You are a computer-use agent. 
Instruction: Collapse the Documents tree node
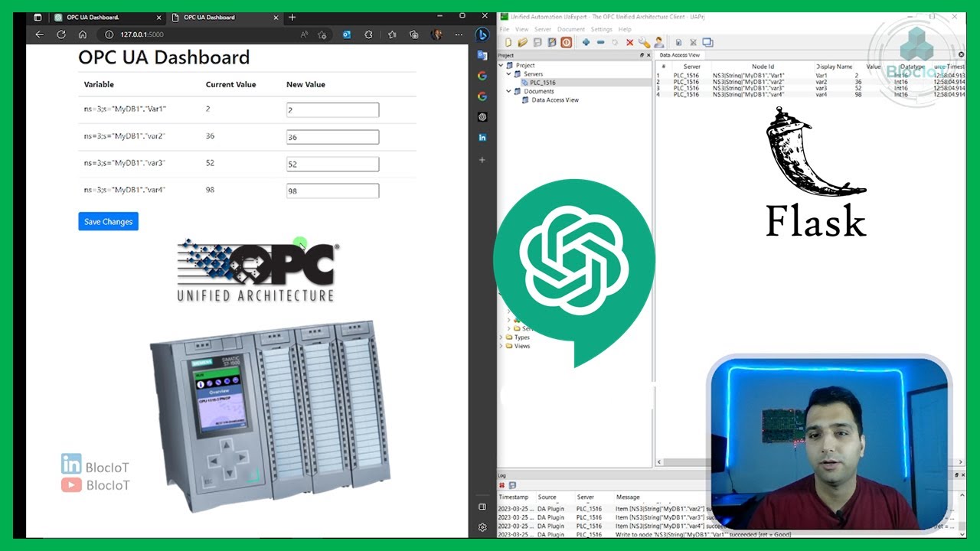tap(508, 91)
